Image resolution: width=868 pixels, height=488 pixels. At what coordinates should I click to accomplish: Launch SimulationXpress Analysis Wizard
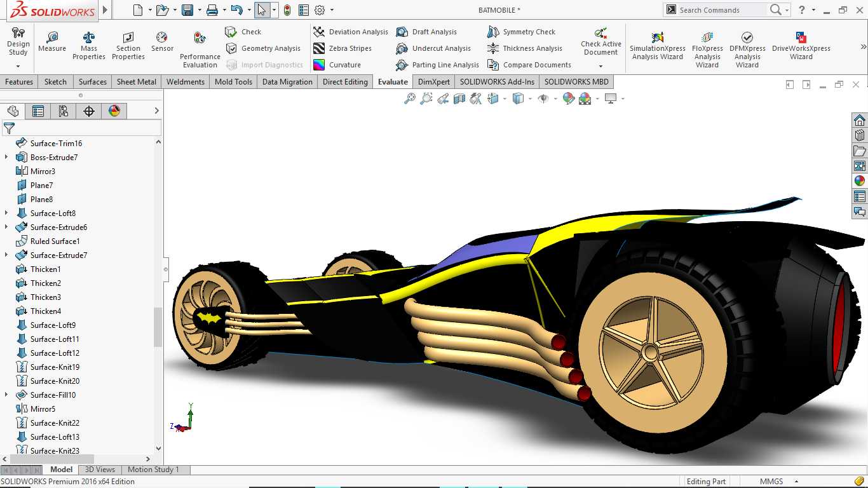coord(658,46)
